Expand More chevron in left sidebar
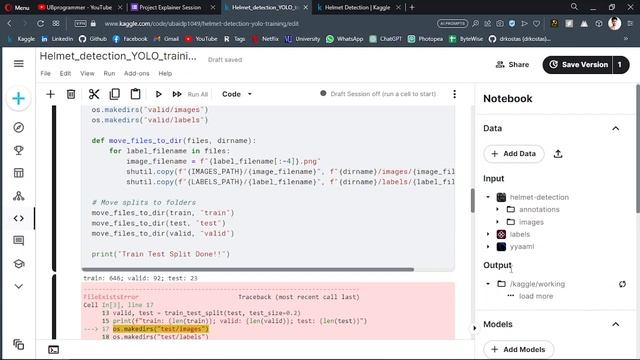The height and width of the screenshot is (360, 640). coord(18,286)
